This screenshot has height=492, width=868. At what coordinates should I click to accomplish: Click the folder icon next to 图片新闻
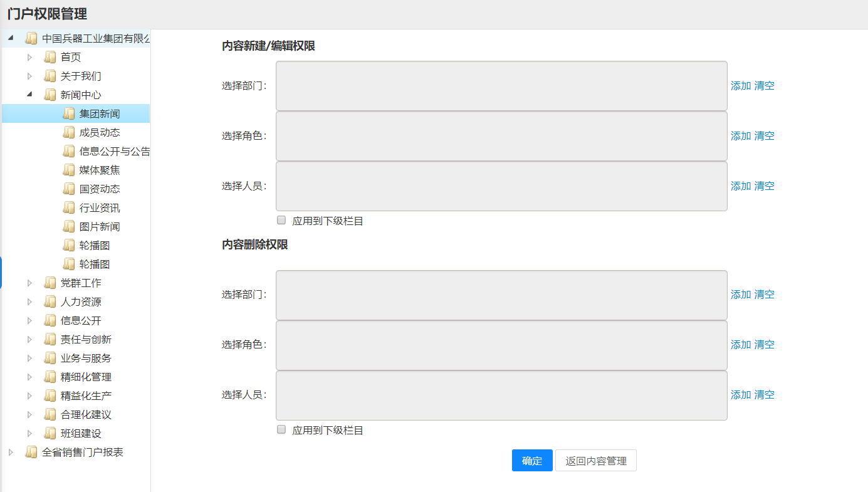click(69, 227)
